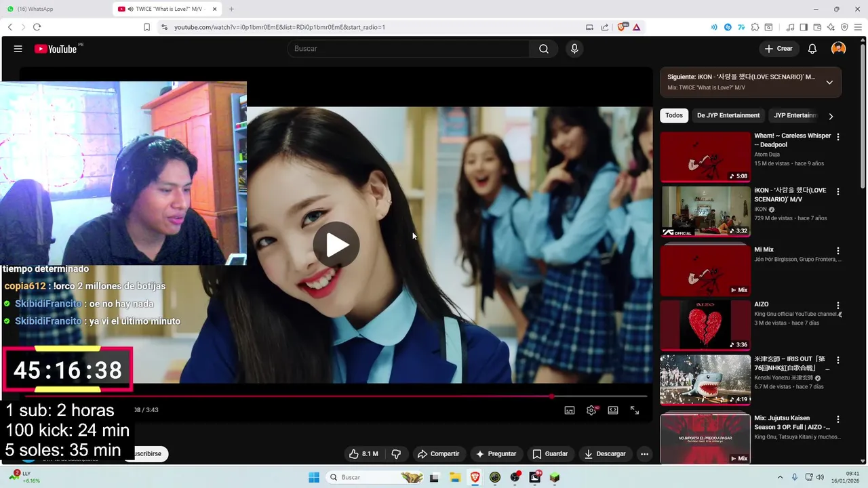The image size is (868, 488).
Task: Open the AIZO video thumbnail
Action: tap(705, 325)
